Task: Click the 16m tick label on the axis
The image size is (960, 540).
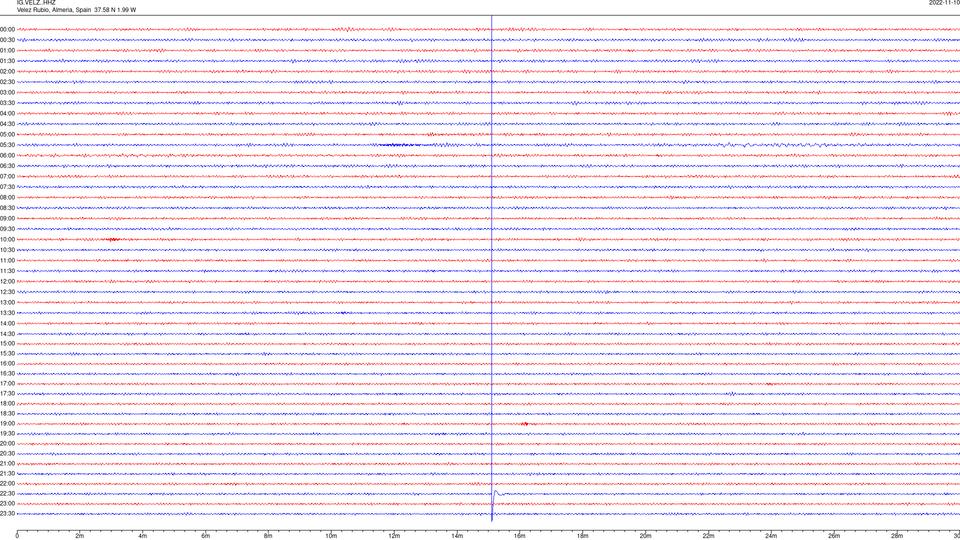Action: [x=520, y=536]
